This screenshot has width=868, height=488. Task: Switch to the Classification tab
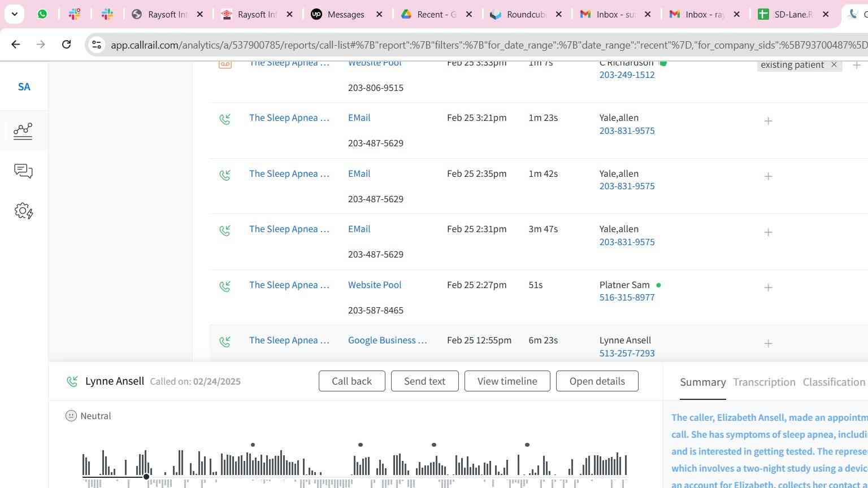[x=834, y=382]
